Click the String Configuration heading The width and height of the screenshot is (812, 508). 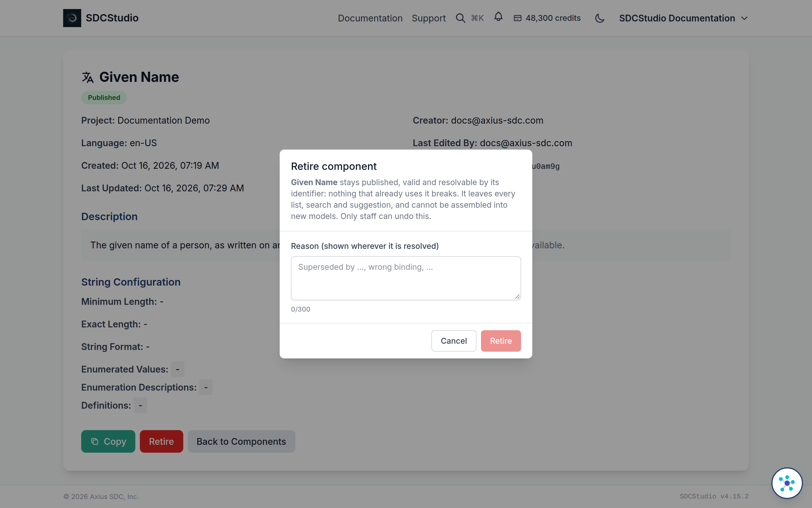click(131, 282)
